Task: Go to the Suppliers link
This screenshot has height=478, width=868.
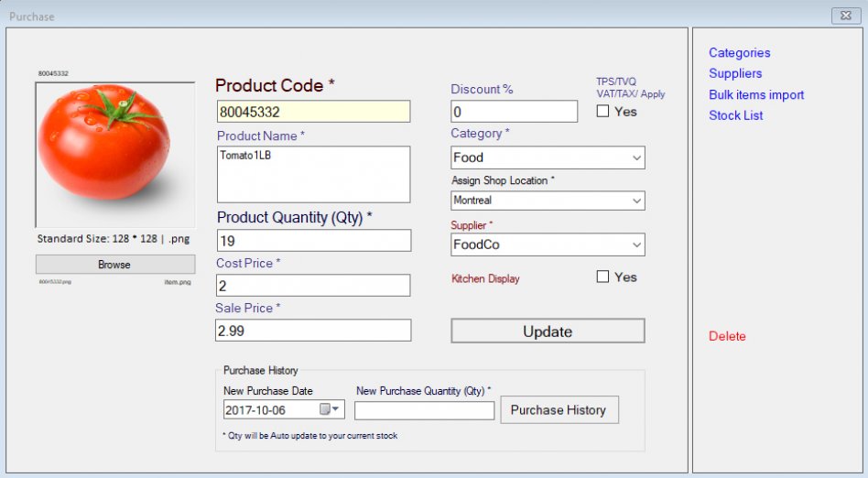Action: 735,73
